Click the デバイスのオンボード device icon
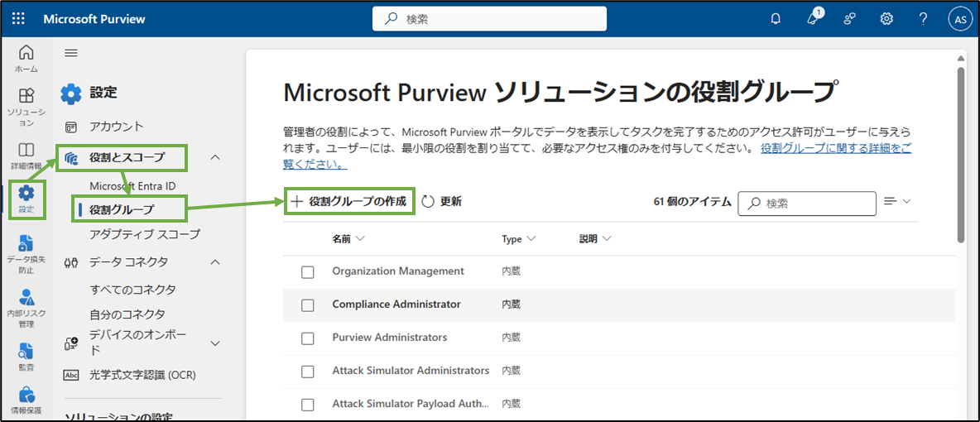Screen dimensions: 980x422 click(x=71, y=343)
